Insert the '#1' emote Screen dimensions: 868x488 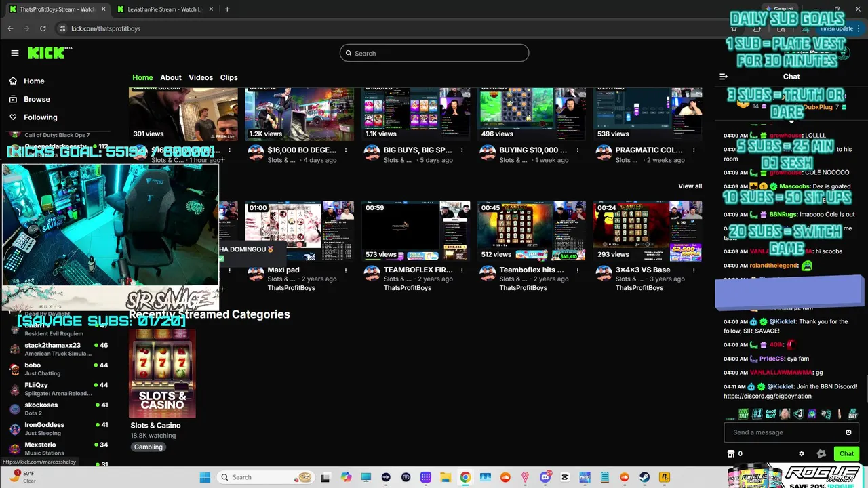click(x=757, y=413)
